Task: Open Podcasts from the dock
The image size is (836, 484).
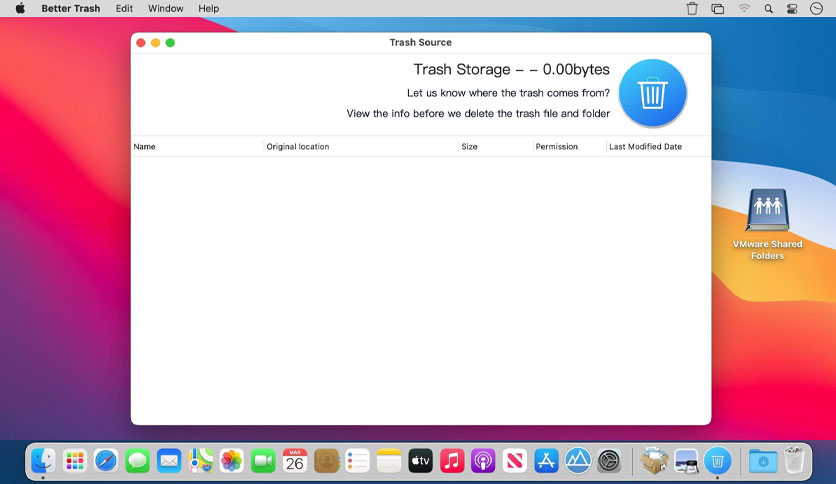Action: pyautogui.click(x=484, y=461)
